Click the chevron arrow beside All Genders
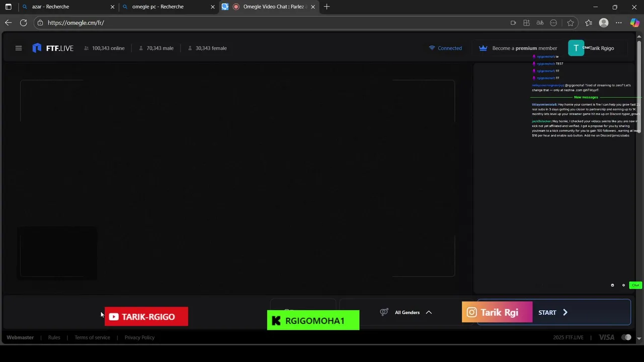 point(429,312)
